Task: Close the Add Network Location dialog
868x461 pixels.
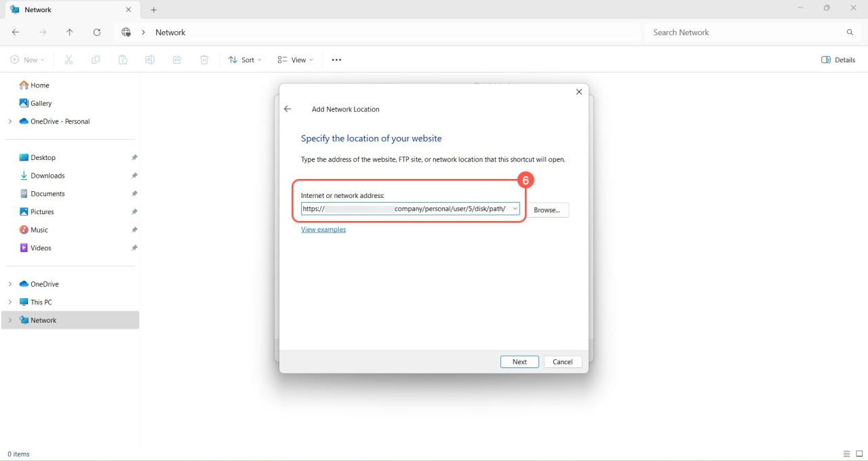Action: pyautogui.click(x=578, y=92)
